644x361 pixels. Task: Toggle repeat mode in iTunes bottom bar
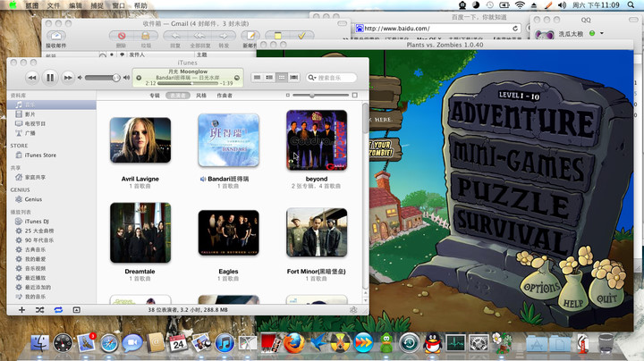tap(58, 310)
